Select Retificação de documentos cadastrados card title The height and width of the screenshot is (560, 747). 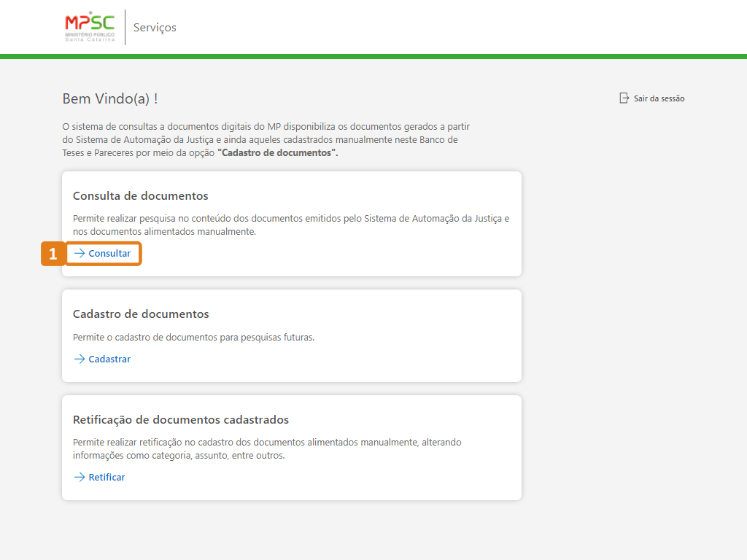[x=181, y=420]
